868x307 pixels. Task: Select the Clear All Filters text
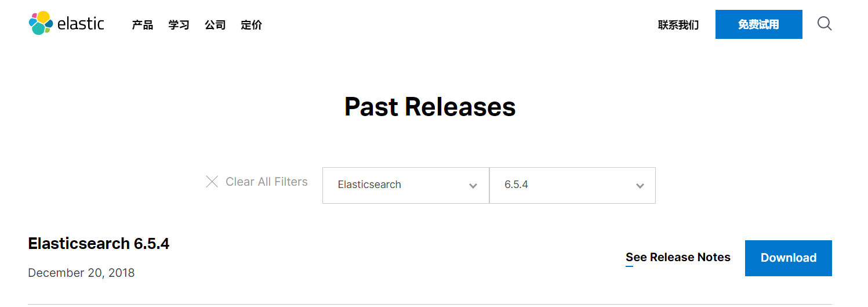(267, 182)
